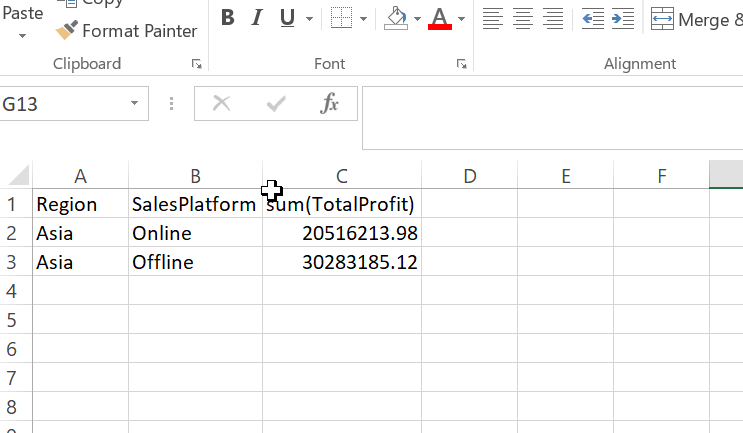Screen dimensions: 743x433
Task: Cancel formula entry X button
Action: pos(221,103)
